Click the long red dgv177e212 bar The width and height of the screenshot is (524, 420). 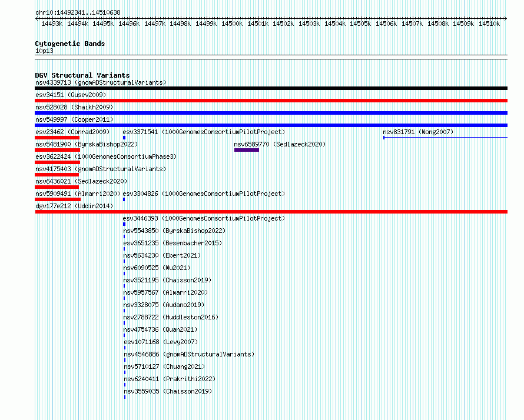(x=271, y=212)
